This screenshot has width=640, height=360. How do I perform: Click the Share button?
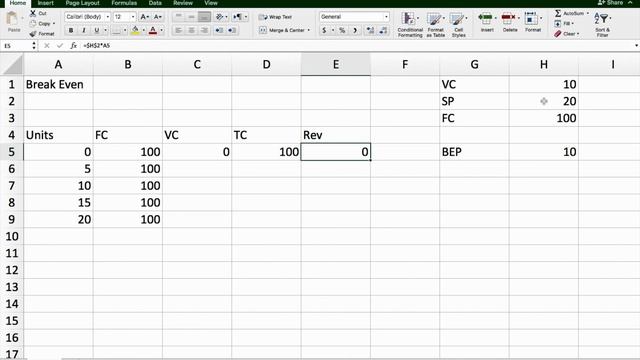(611, 3)
